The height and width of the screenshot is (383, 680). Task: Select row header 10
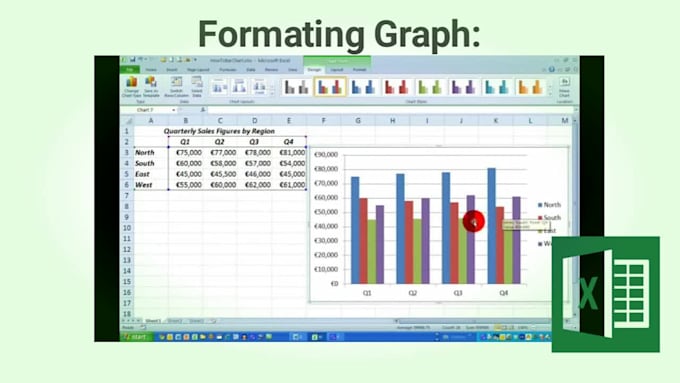(127, 228)
